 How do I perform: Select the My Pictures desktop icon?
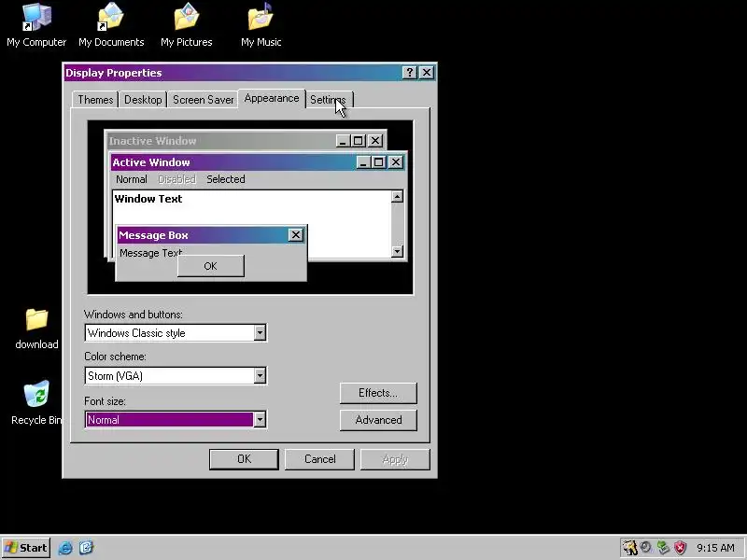[186, 26]
